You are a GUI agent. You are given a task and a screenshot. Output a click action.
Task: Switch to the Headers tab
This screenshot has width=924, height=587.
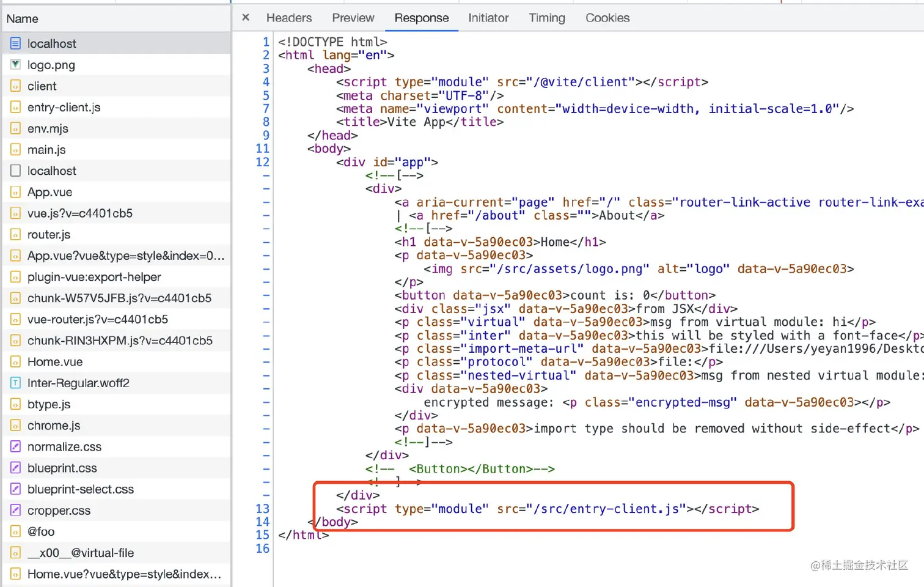(x=289, y=18)
